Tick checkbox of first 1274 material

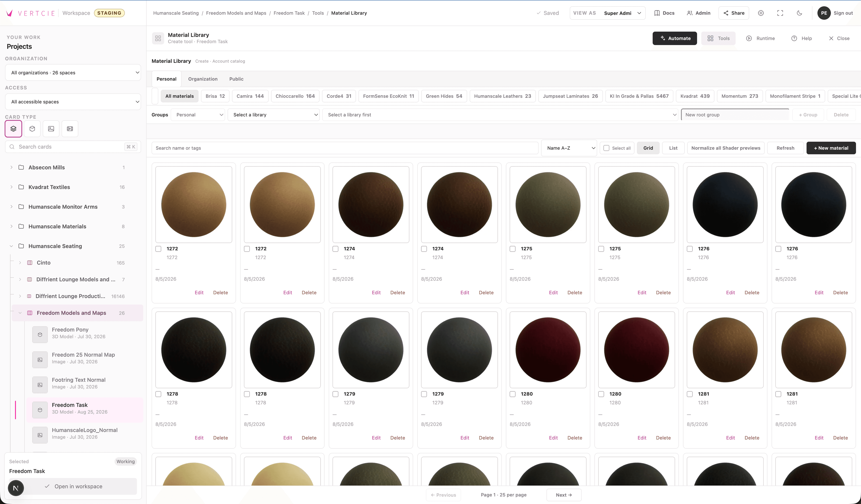335,249
